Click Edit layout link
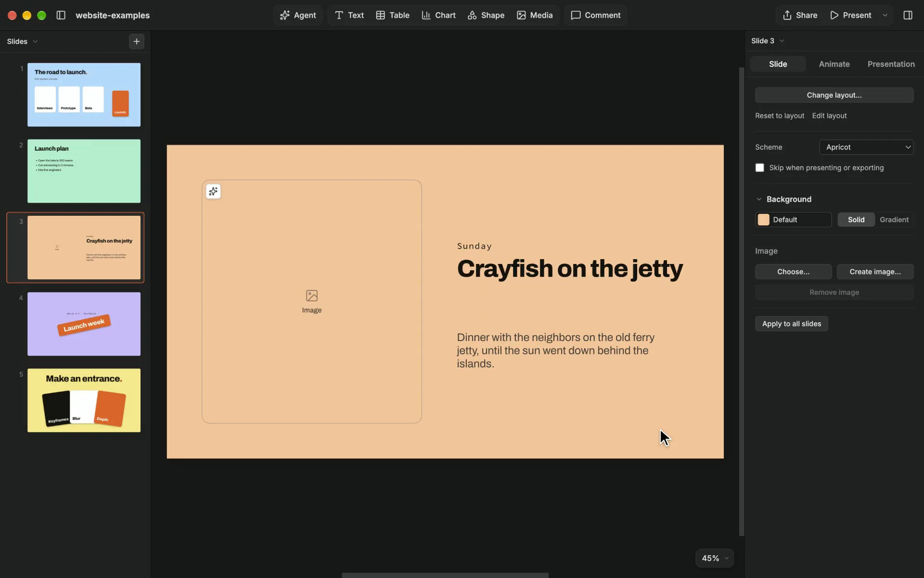Viewport: 924px width, 578px height. [x=829, y=116]
